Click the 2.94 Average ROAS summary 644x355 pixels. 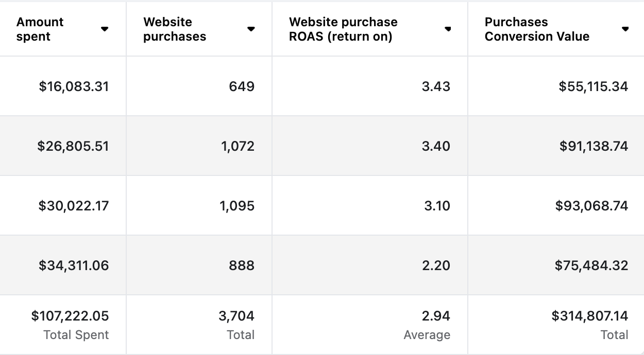coord(436,316)
